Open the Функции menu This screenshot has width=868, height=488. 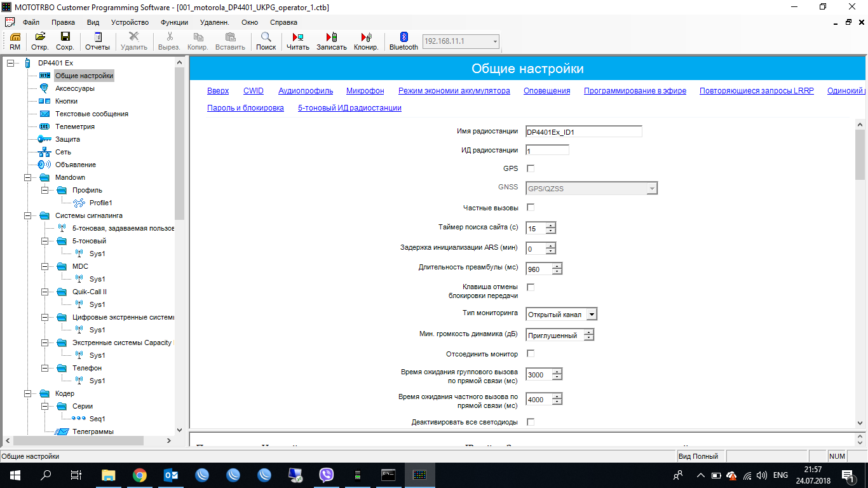[x=174, y=22]
